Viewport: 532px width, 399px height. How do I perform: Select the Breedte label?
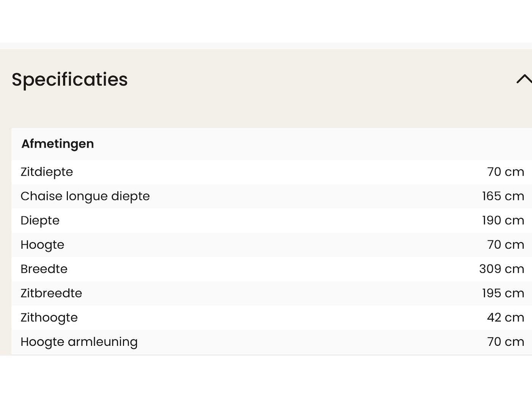pos(44,269)
